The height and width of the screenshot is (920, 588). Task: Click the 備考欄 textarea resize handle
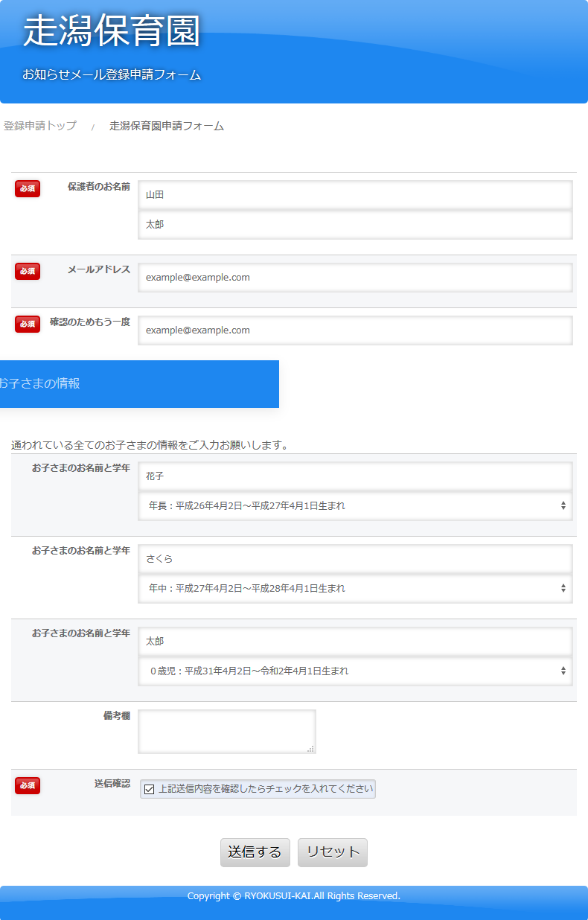coord(311,749)
